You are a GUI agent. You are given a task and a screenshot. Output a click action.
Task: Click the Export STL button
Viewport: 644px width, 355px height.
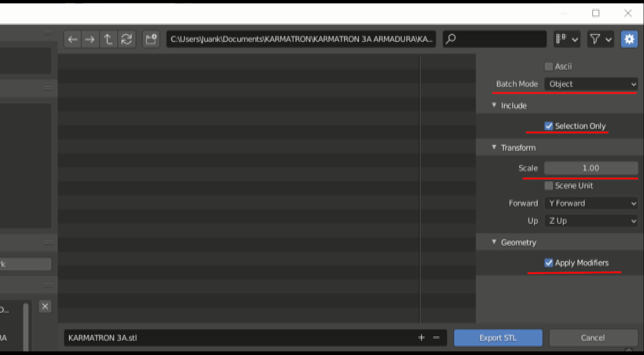(x=498, y=338)
